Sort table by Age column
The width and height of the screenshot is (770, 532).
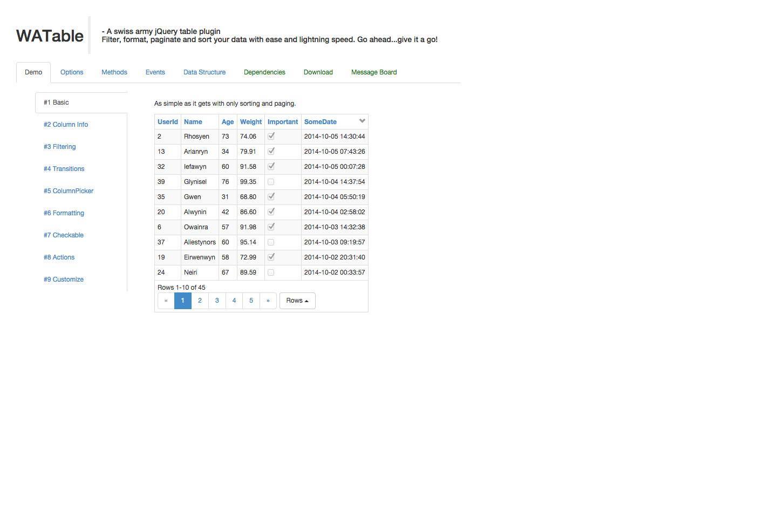[x=228, y=122]
